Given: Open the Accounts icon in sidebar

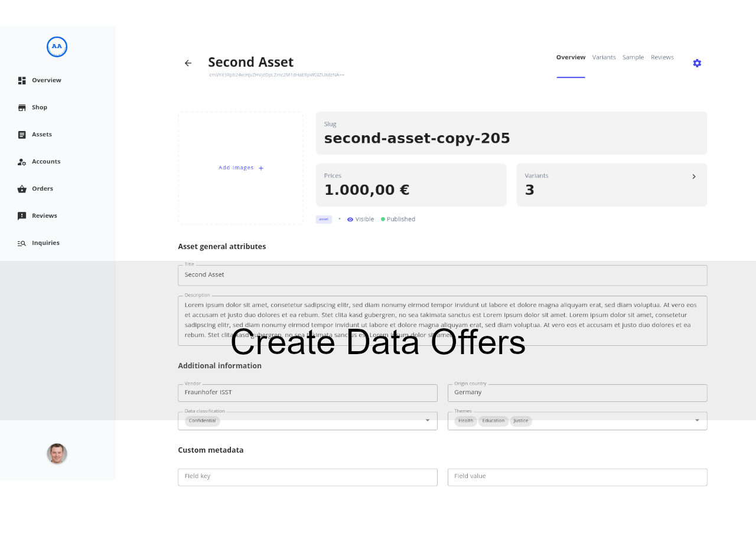Looking at the screenshot, I should (22, 162).
